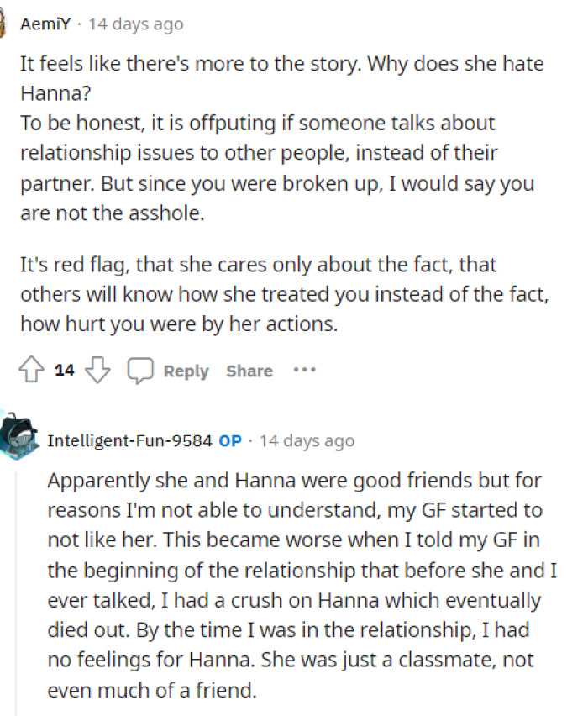The image size is (588, 716).
Task: Select the Share option in the action bar
Action: [x=249, y=371]
